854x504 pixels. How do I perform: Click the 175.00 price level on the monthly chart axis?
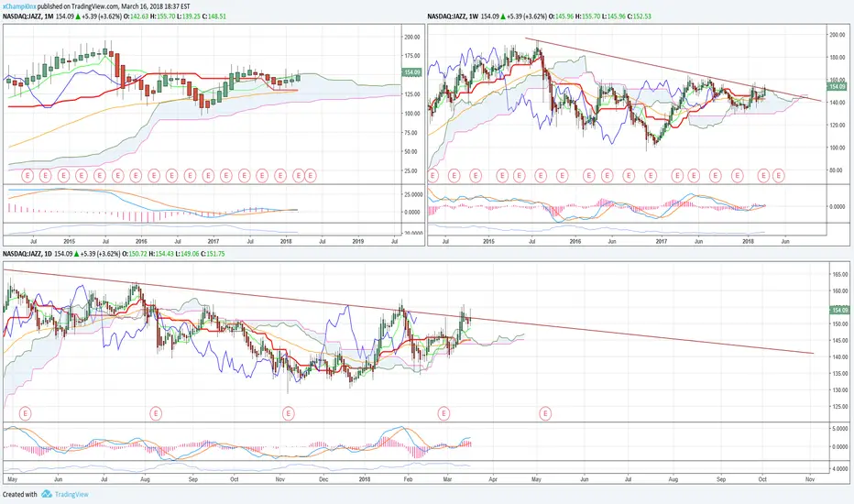tap(411, 56)
